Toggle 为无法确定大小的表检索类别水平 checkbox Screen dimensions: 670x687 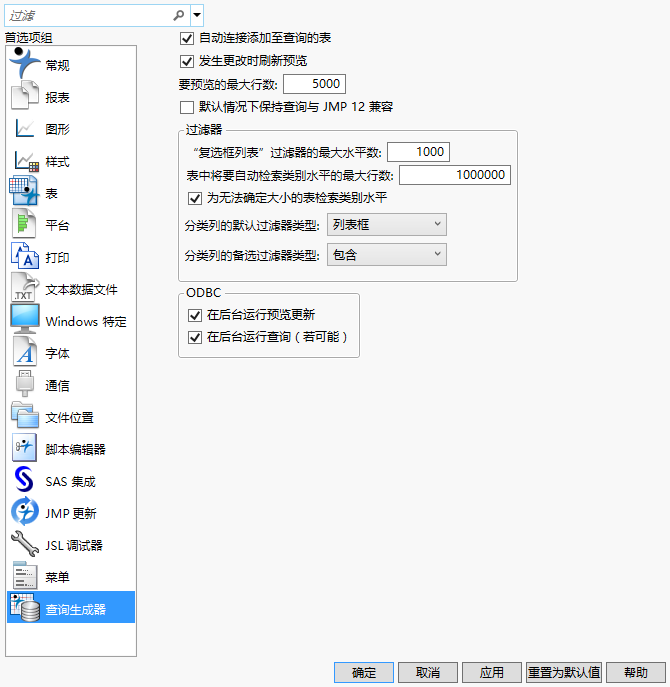click(195, 198)
